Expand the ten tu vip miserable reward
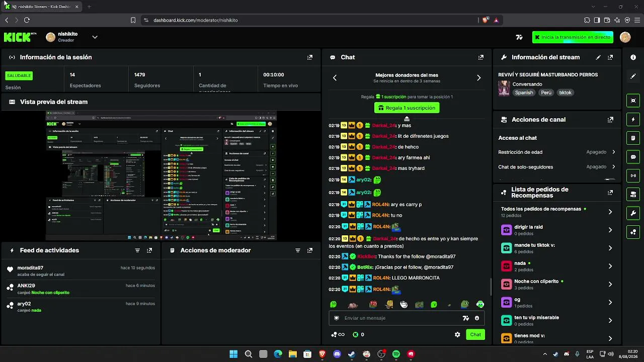 pyautogui.click(x=610, y=321)
